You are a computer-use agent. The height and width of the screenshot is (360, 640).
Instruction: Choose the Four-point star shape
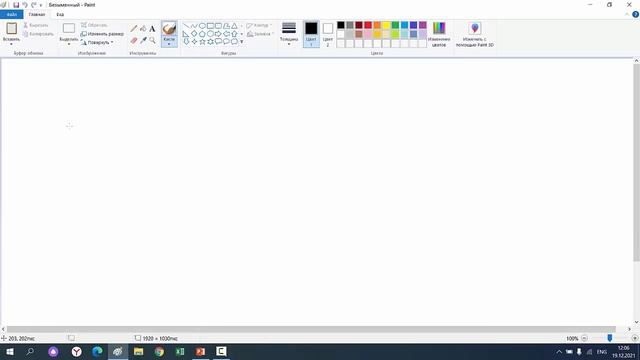coord(194,42)
